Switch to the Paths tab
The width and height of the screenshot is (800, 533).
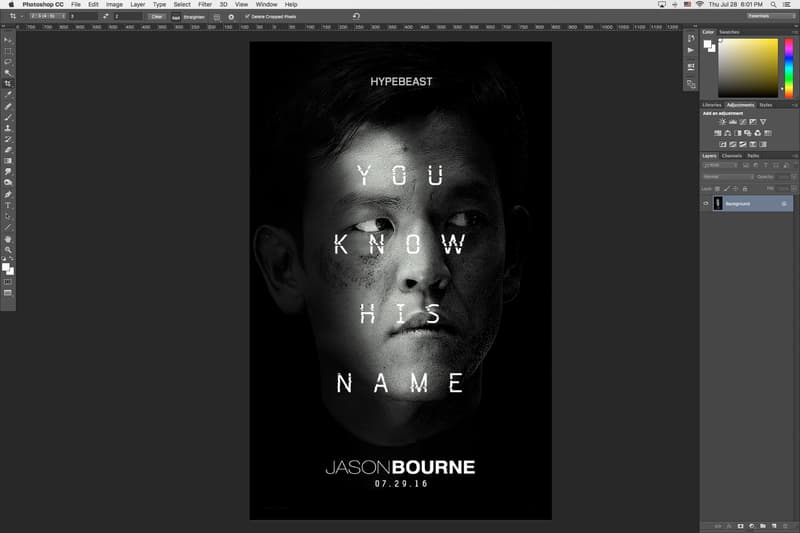753,156
